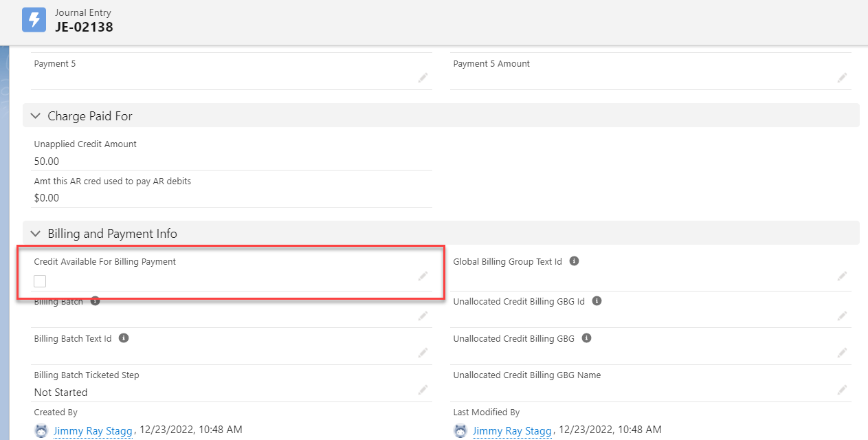Viewport: 868px width, 440px height.
Task: Collapse the Charge Paid For section
Action: coord(36,115)
